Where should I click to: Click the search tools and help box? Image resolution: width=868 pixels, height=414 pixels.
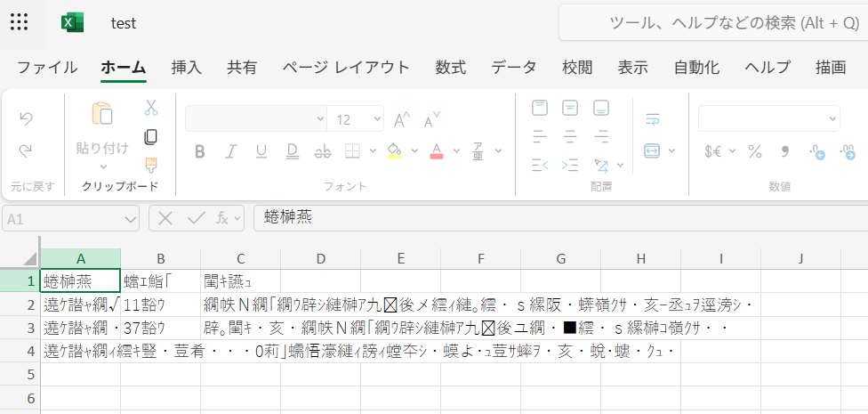point(713,23)
